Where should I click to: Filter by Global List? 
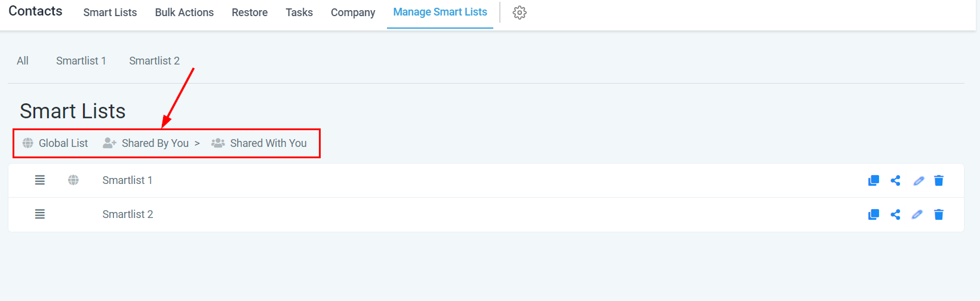[x=56, y=143]
